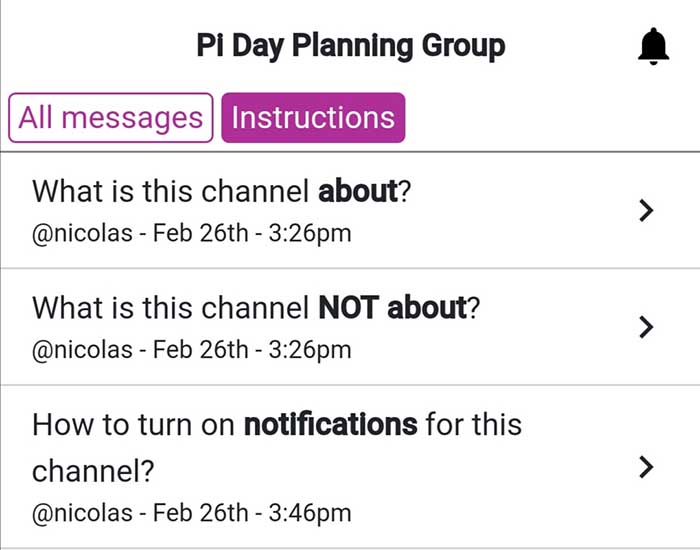Click first @nicolas Feb 26th 3:26pm line
The height and width of the screenshot is (550, 700).
pyautogui.click(x=192, y=233)
